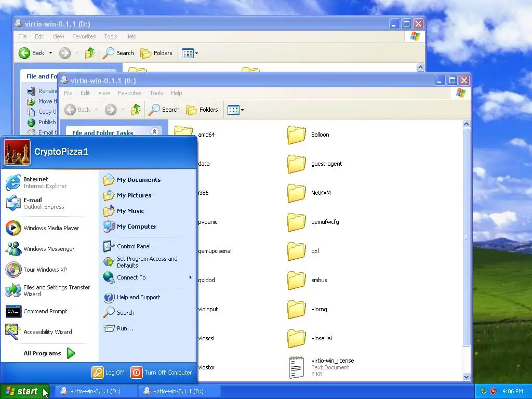
Task: Select the guest-agent folder
Action: [314, 164]
